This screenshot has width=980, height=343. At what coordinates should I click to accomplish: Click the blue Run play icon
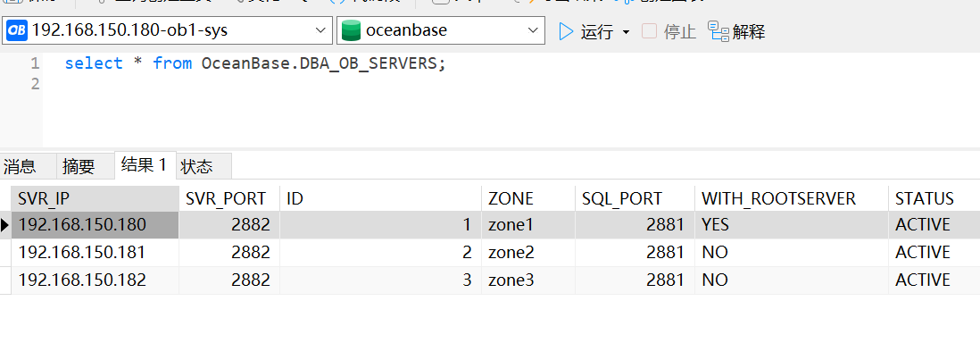566,31
